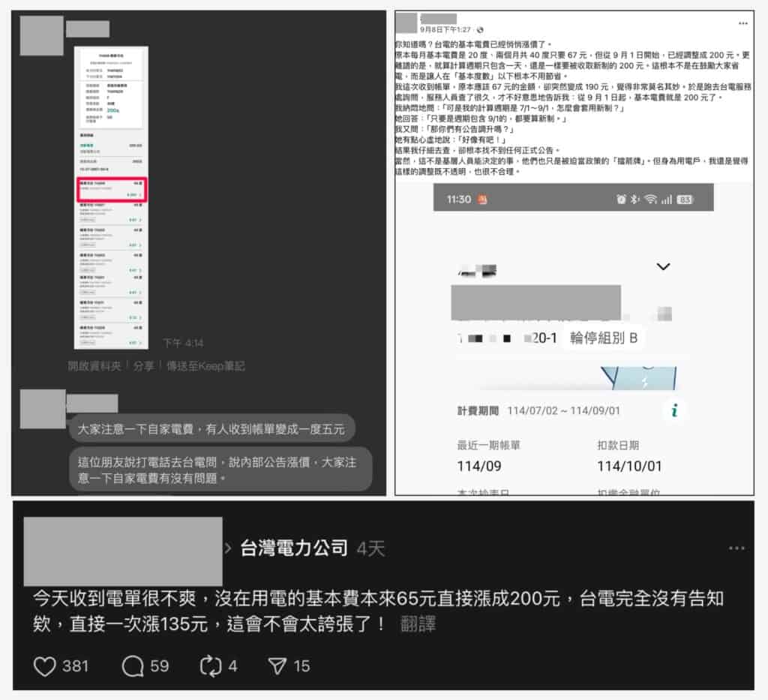Click the Facebook post timestamp 9月8日下午1:27
The width and height of the screenshot is (768, 700).
point(445,30)
